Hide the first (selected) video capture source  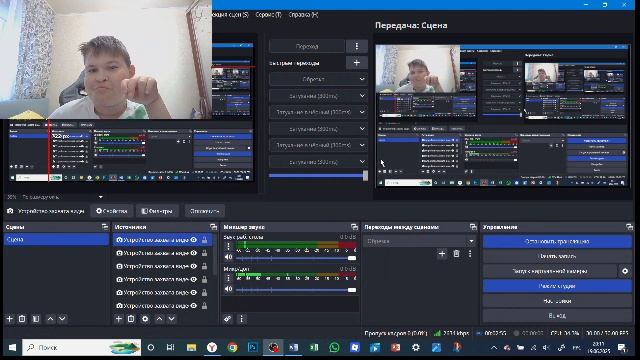pos(194,240)
